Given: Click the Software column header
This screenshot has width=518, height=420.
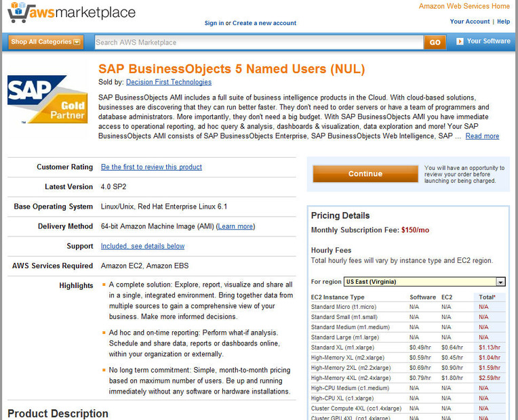Looking at the screenshot, I should pyautogui.click(x=423, y=297).
